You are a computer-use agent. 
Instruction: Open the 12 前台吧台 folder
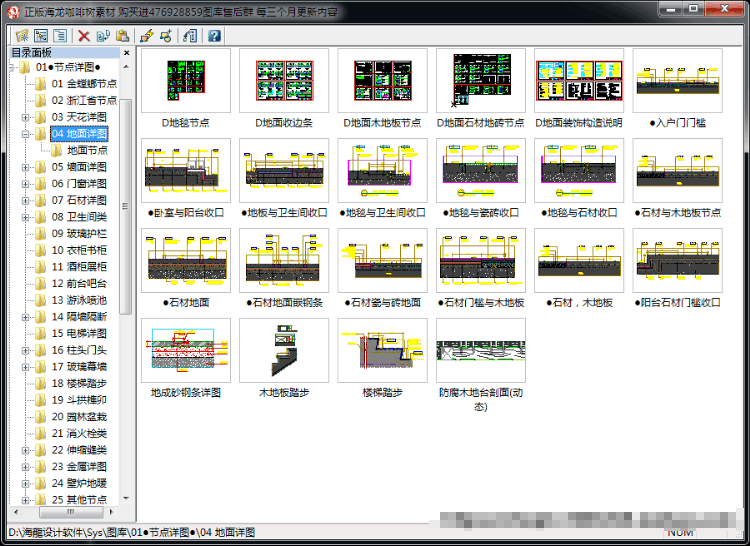[79, 284]
